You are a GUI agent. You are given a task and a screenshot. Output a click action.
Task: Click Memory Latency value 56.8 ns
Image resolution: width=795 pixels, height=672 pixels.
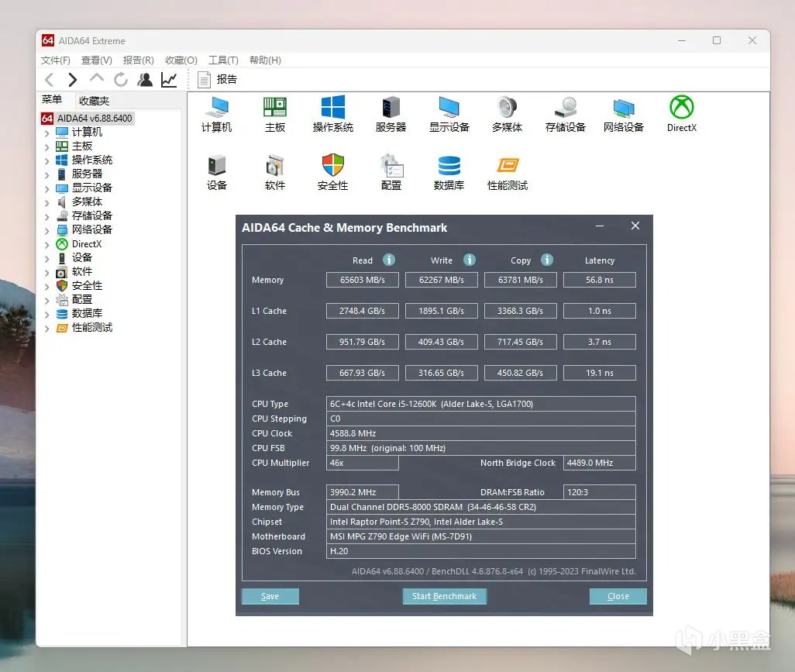tap(600, 280)
